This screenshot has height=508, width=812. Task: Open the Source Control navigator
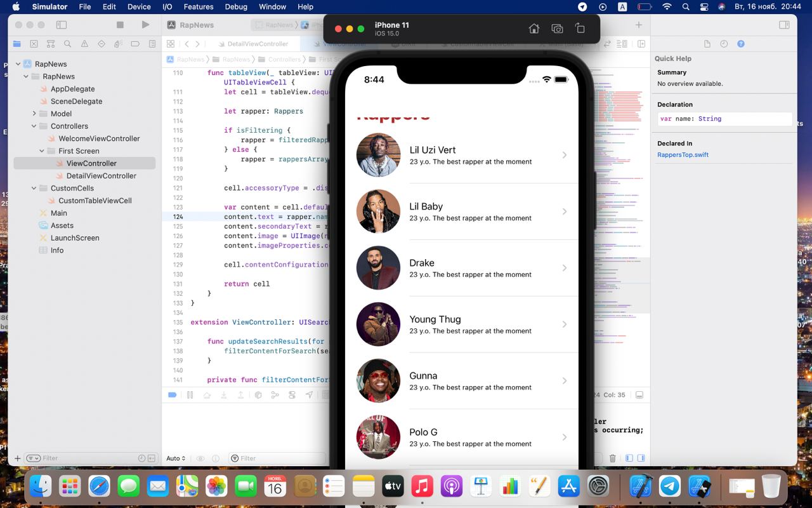point(34,44)
